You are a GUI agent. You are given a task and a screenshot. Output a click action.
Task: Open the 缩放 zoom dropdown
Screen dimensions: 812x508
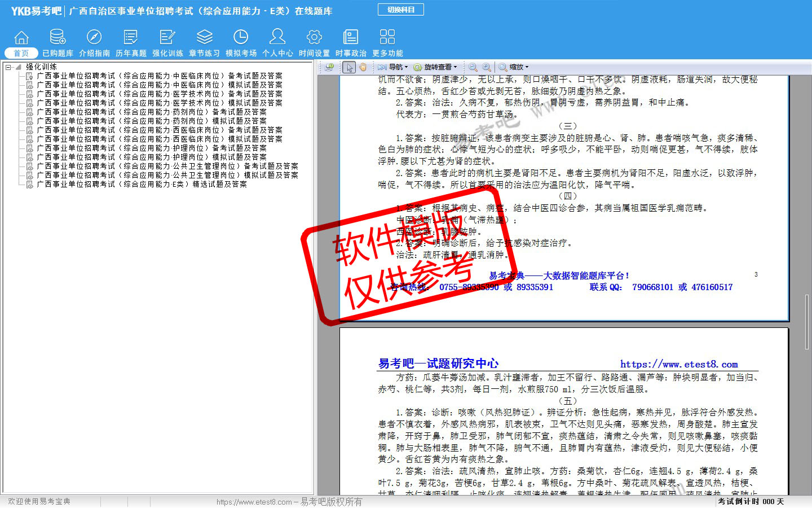click(x=514, y=67)
